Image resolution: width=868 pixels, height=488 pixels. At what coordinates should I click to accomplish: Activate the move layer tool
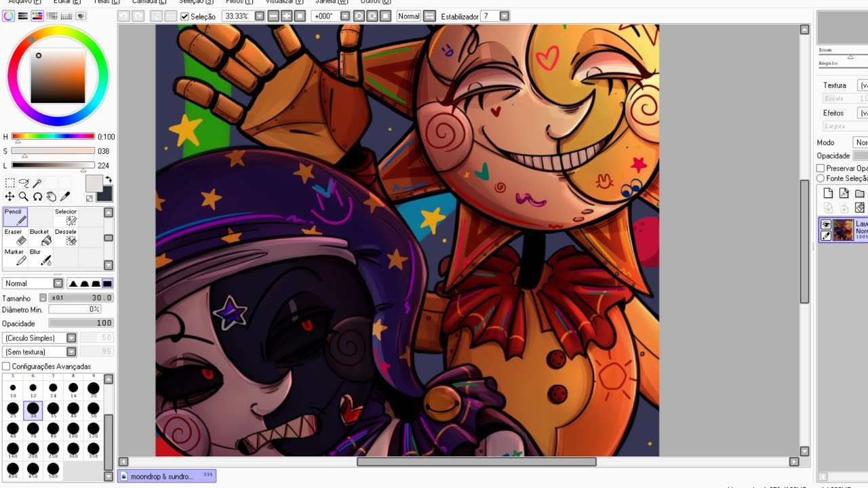pyautogui.click(x=9, y=197)
